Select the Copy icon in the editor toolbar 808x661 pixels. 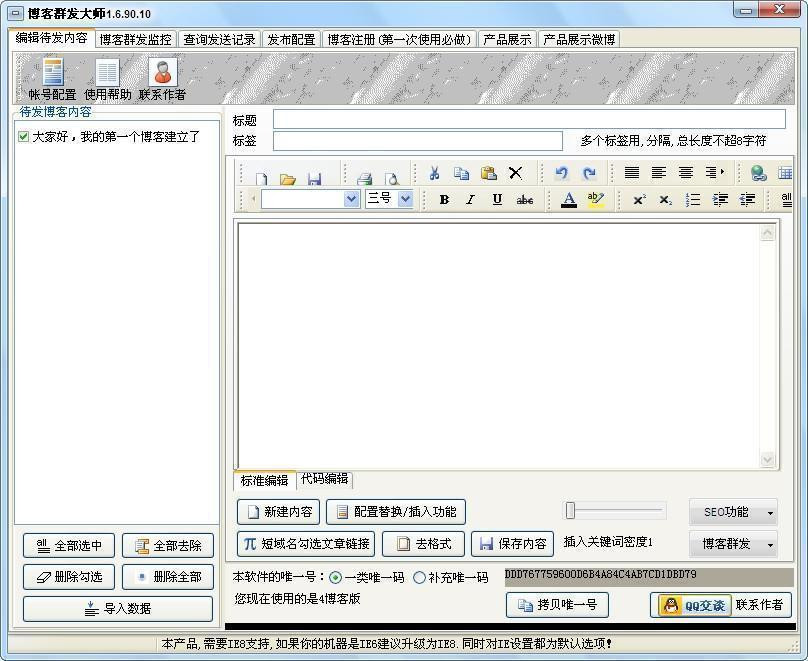(461, 172)
